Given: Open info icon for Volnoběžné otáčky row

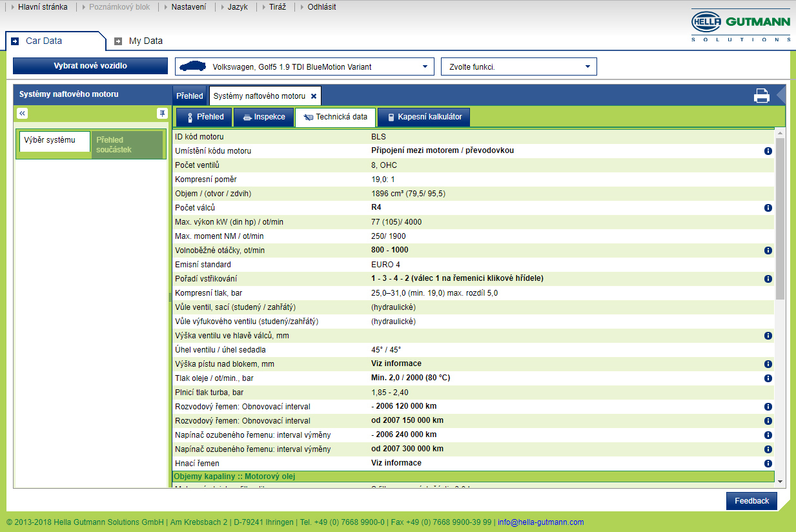Looking at the screenshot, I should (768, 251).
